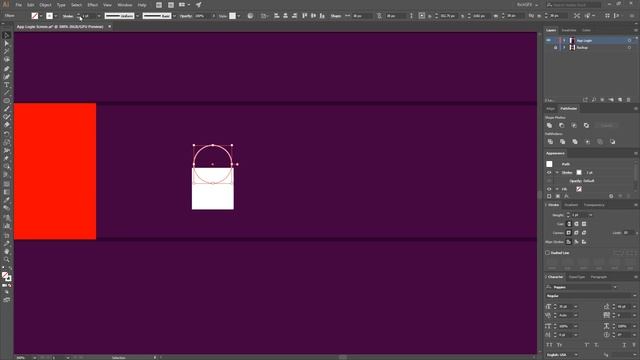Toggle the Small Caps text style button
The width and height of the screenshot is (640, 360).
pyautogui.click(x=559, y=345)
